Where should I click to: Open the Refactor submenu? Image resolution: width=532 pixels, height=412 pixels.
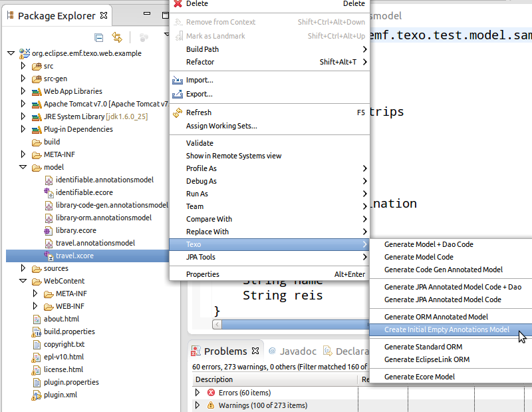coord(269,62)
